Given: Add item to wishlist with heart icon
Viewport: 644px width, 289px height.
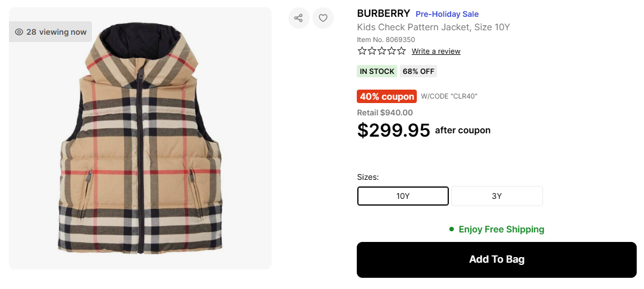Looking at the screenshot, I should click(x=323, y=18).
